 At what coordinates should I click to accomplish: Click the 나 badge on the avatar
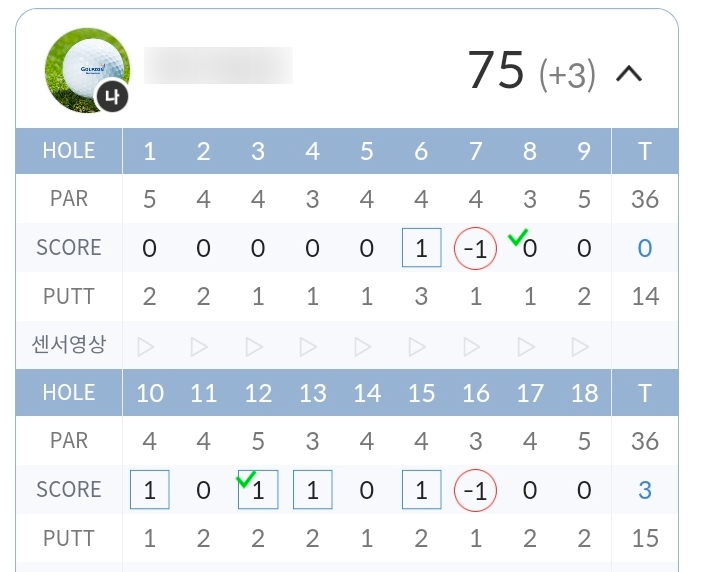pyautogui.click(x=112, y=96)
